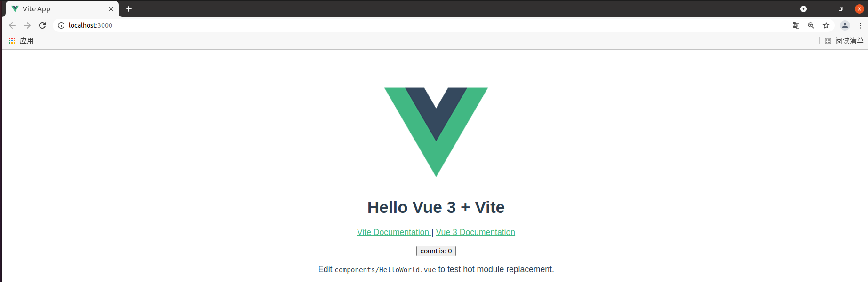
Task: Click the Vue logo image
Action: click(436, 132)
